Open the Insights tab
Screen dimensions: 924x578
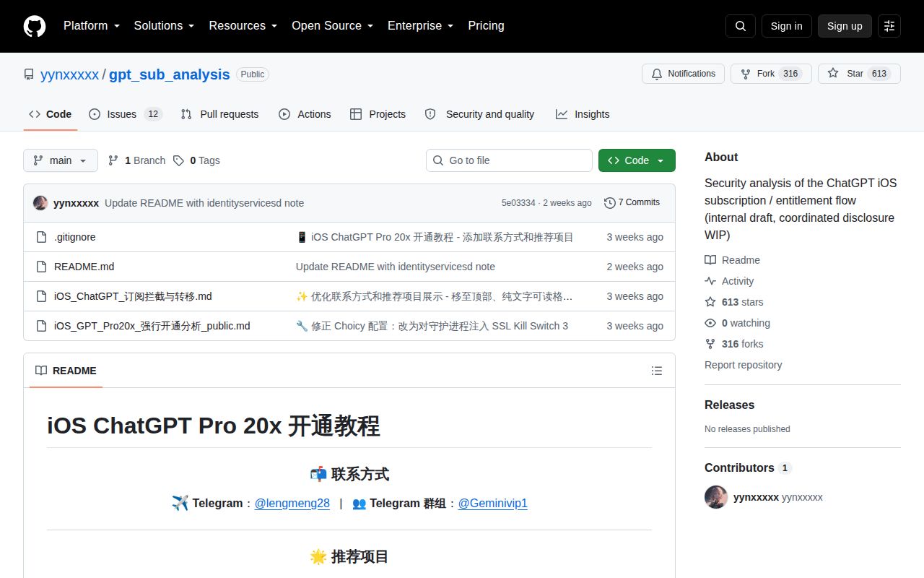583,114
